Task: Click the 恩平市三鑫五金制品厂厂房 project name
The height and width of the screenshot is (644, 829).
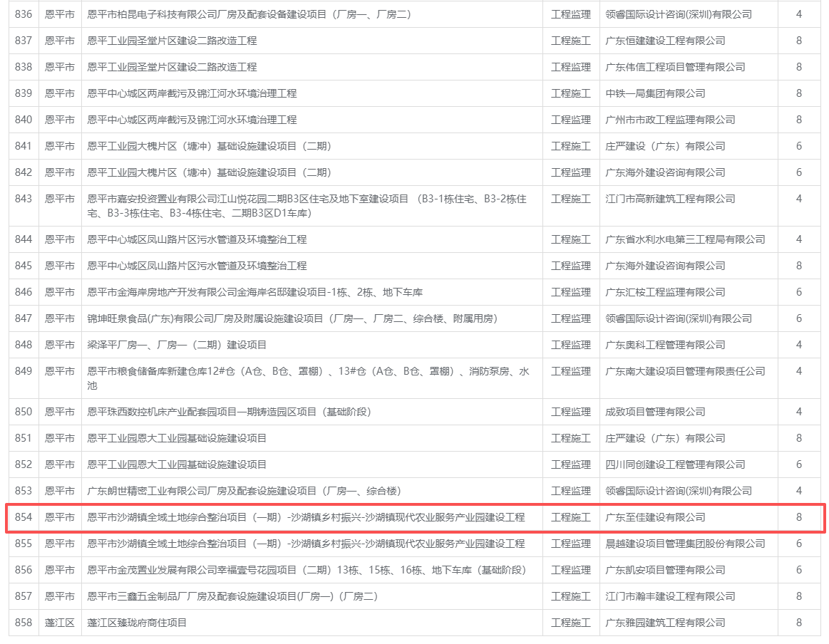Action: (x=232, y=598)
